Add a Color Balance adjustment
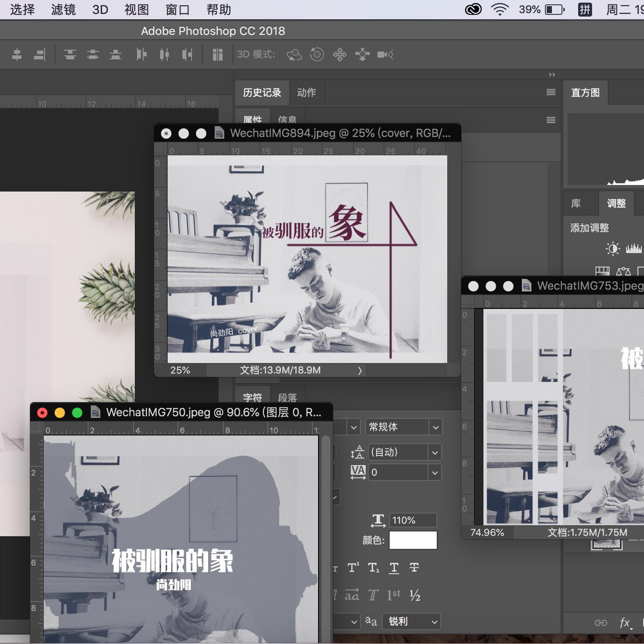644x644 pixels. [x=623, y=271]
